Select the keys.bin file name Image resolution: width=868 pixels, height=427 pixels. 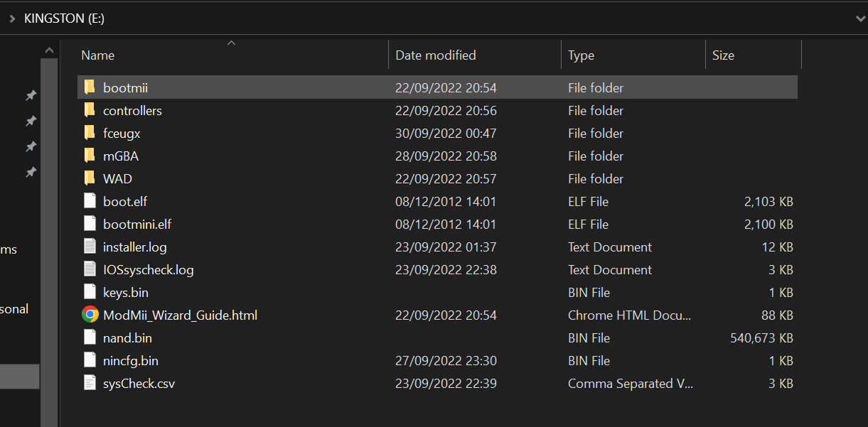pyautogui.click(x=126, y=293)
